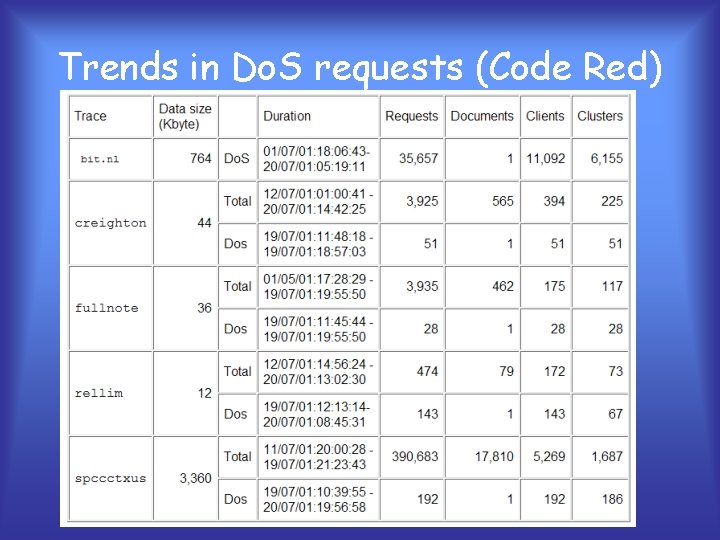Select the duration starting '19/07/01:11:48:18'
This screenshot has width=720, height=540.
tap(318, 244)
